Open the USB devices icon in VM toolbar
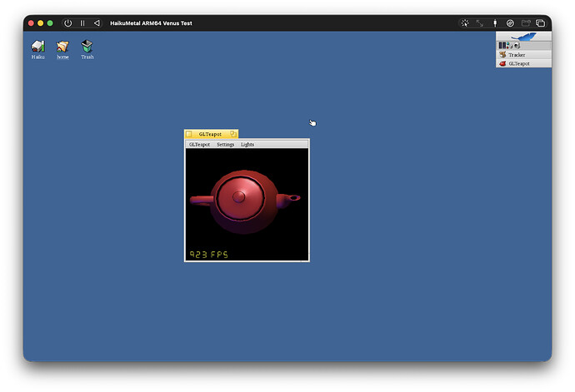The height and width of the screenshot is (392, 575). point(495,23)
